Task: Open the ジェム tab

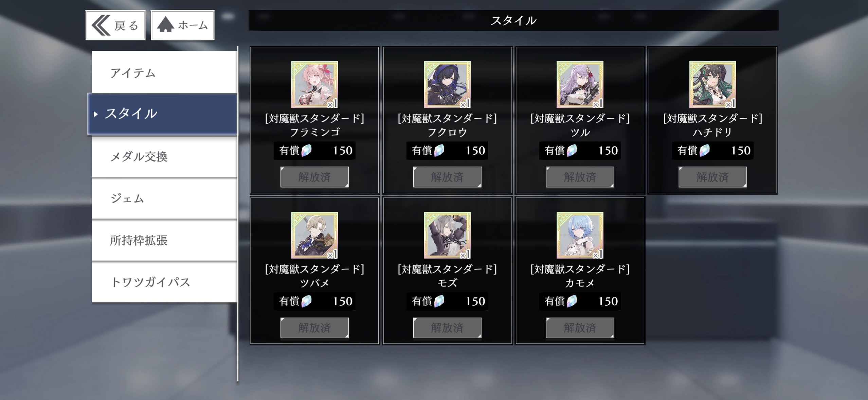Action: click(164, 198)
